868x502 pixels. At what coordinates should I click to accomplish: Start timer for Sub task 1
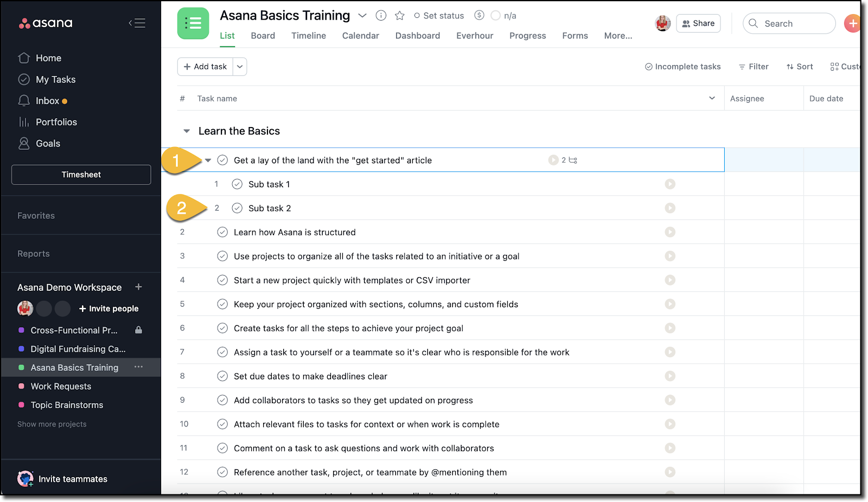(670, 184)
